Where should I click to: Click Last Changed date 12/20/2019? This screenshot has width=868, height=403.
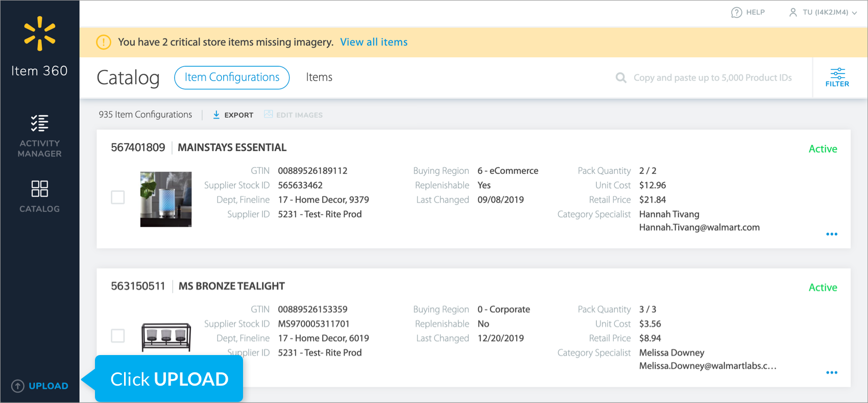click(501, 338)
